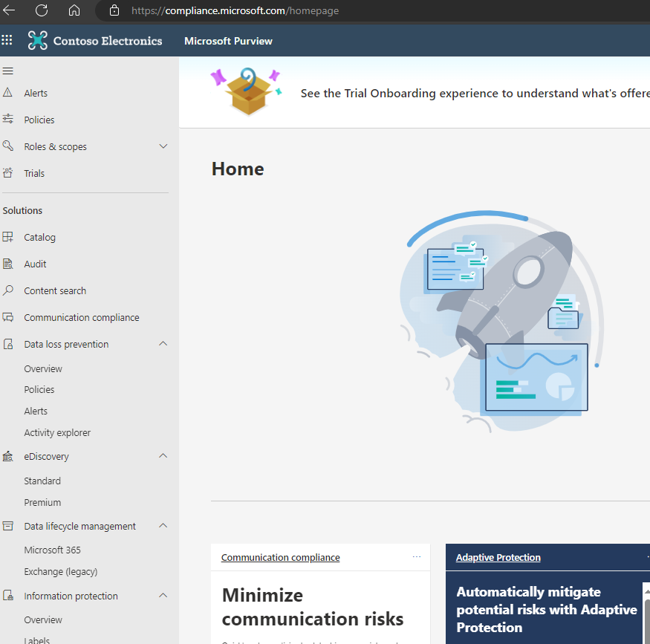This screenshot has height=644, width=650.
Task: Click the Communication compliance chat icon
Action: pos(7,317)
